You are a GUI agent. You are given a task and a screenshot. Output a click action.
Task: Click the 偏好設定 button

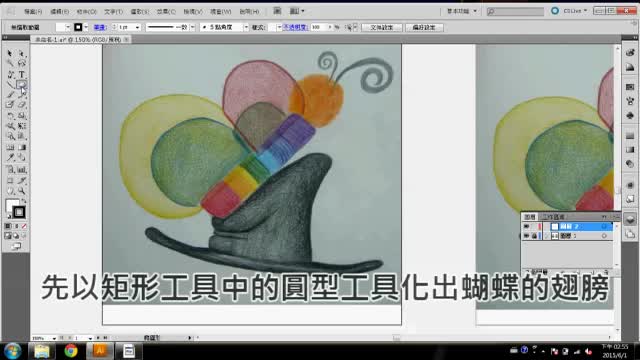pos(424,27)
